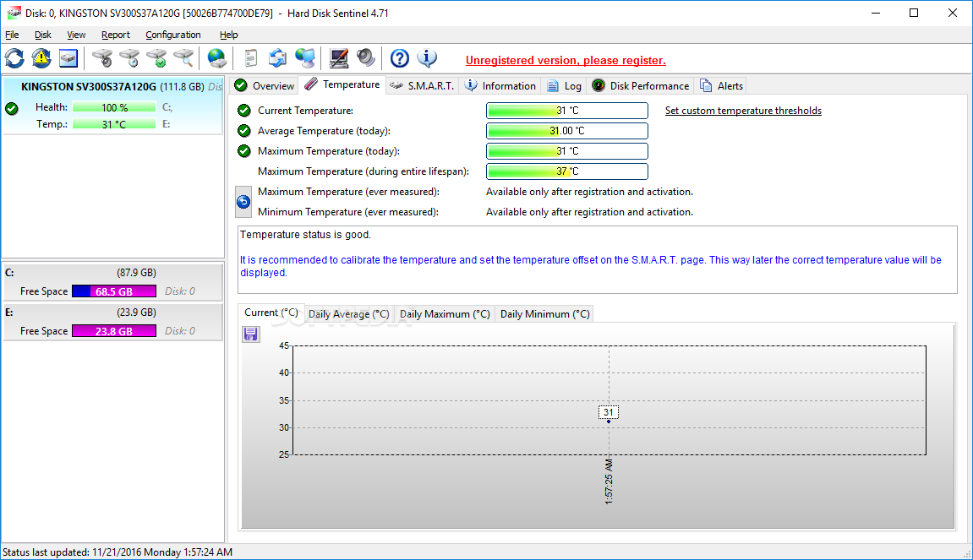Click the refresh icon with yellow warning triangle
The width and height of the screenshot is (973, 560).
point(41,59)
